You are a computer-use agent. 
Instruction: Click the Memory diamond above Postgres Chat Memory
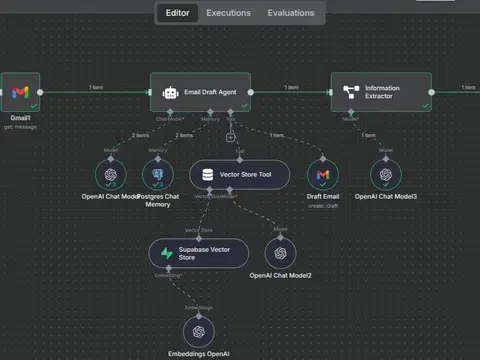point(158,159)
